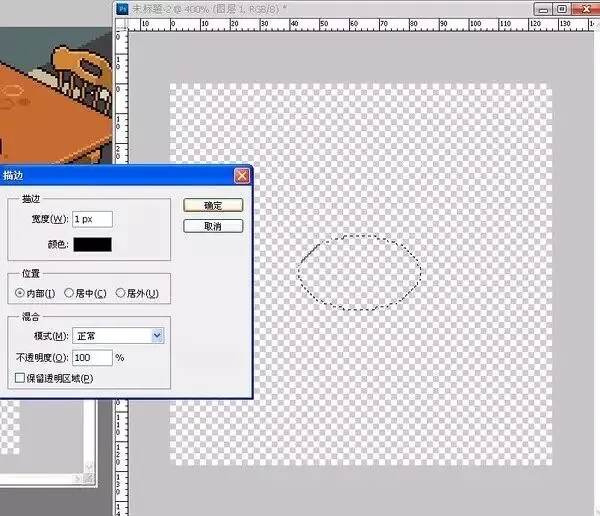Click the 不透明度 opacity input field
This screenshot has height=516, width=600.
tap(92, 358)
